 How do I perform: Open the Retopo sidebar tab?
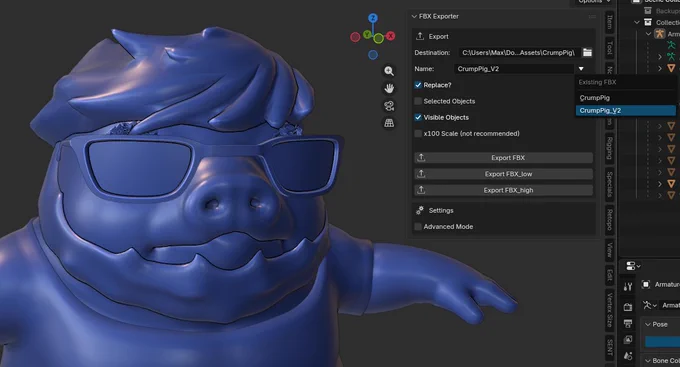point(610,220)
